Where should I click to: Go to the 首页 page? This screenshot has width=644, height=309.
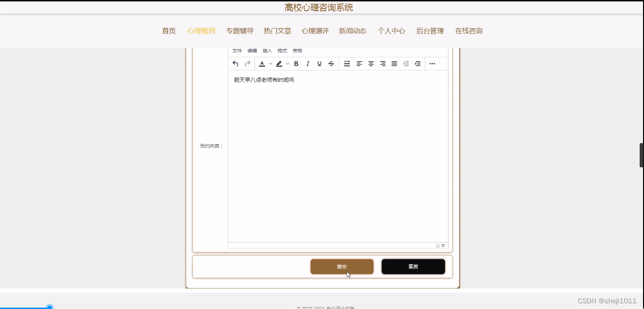[169, 31]
